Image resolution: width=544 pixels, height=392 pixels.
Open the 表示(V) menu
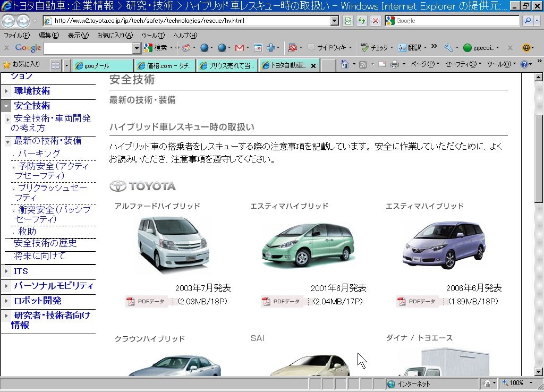pos(78,36)
